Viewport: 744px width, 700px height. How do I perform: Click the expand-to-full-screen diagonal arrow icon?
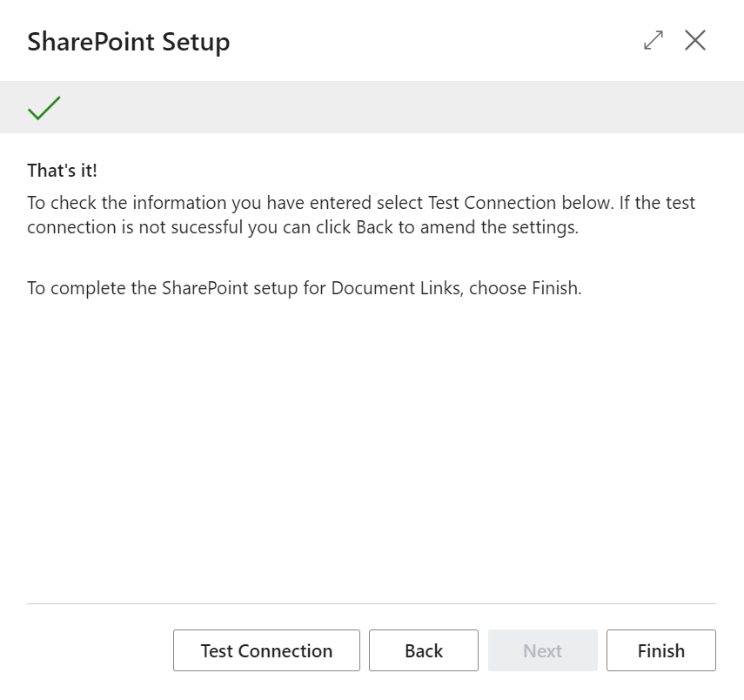pos(653,40)
